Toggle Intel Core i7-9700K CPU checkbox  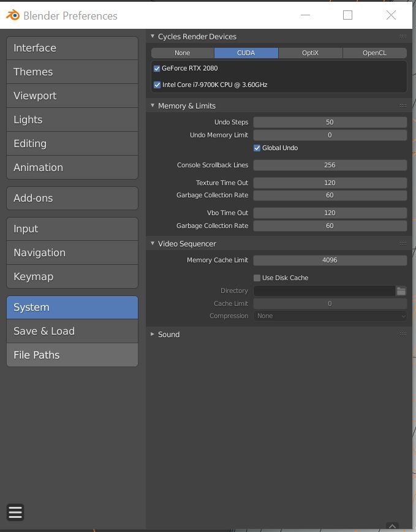click(157, 85)
